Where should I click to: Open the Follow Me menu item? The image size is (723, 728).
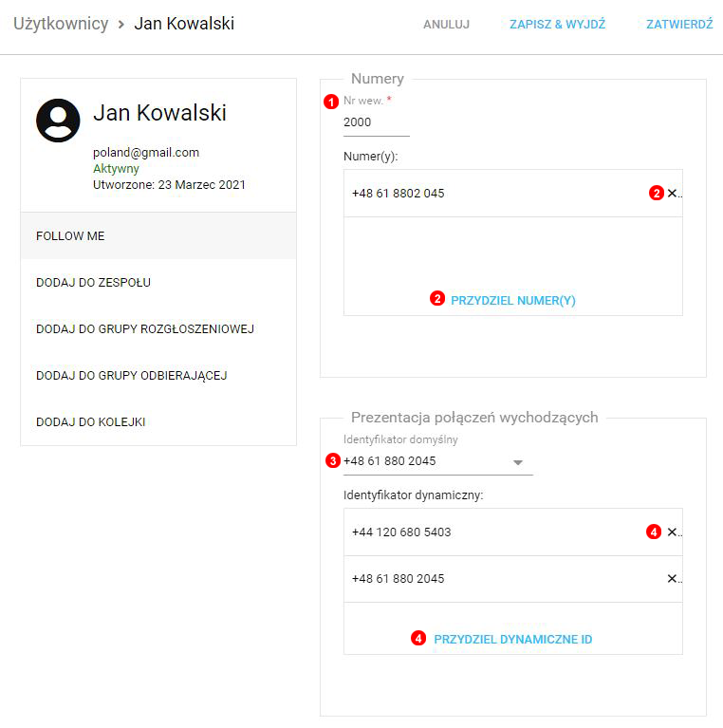pos(158,236)
